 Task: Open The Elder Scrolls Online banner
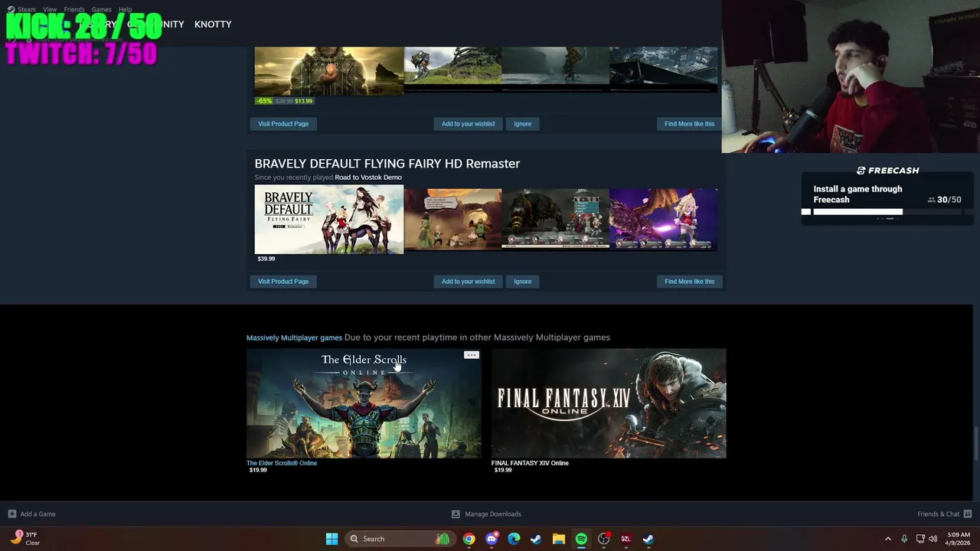(364, 403)
